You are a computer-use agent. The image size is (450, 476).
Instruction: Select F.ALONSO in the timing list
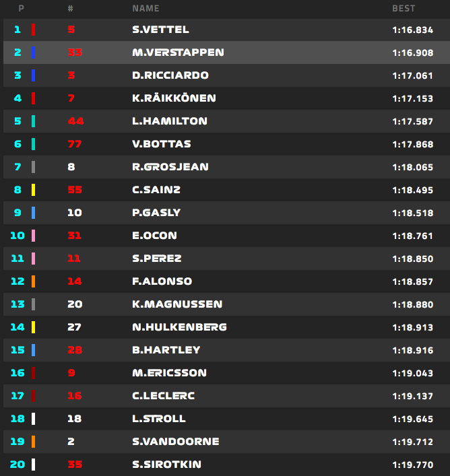pyautogui.click(x=162, y=281)
